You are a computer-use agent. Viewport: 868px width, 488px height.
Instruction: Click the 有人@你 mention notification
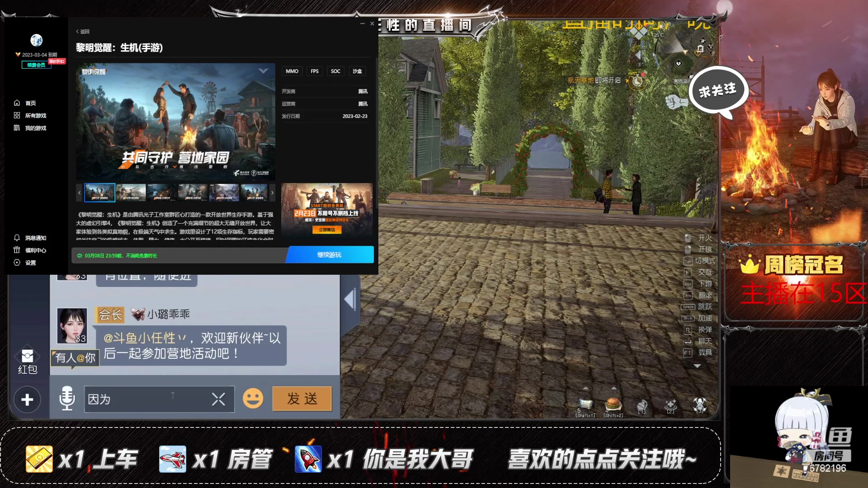coord(75,358)
